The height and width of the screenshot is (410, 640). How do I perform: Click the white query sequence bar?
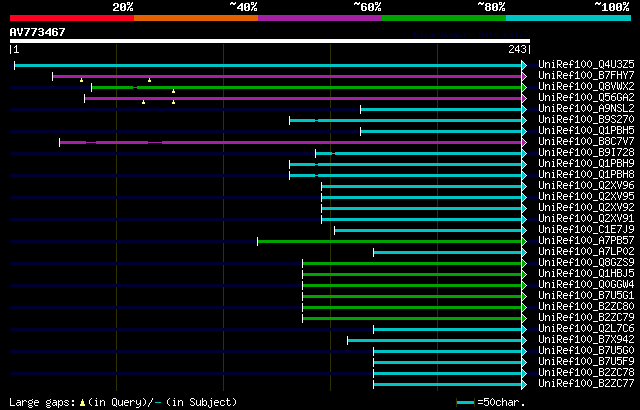pyautogui.click(x=270, y=41)
